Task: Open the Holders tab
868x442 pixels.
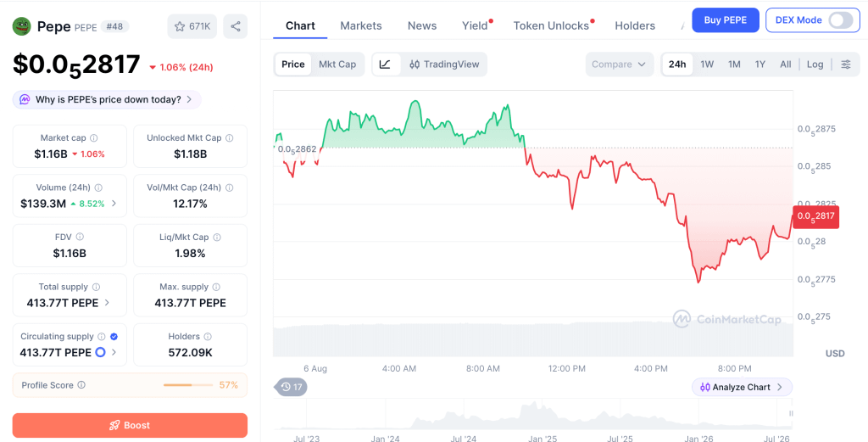Action: click(x=635, y=25)
